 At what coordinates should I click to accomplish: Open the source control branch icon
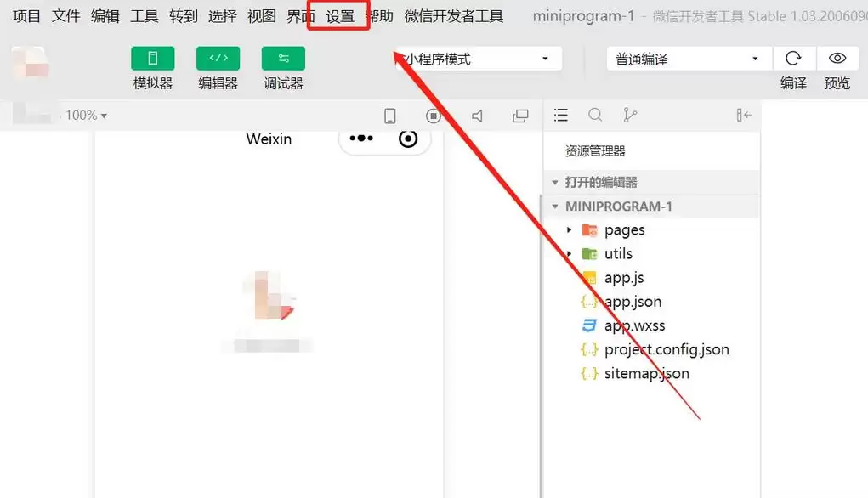pyautogui.click(x=629, y=115)
